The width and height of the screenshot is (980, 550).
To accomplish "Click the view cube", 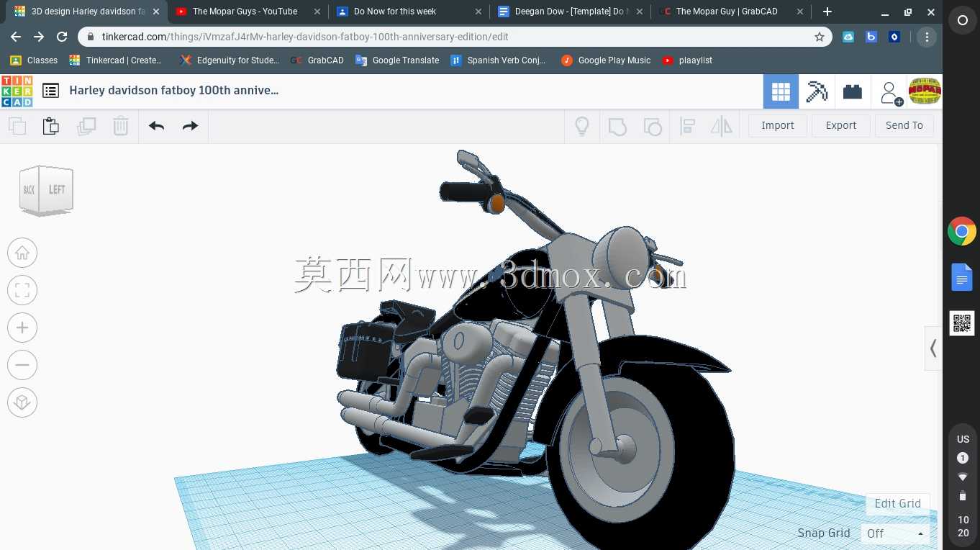I will point(47,190).
